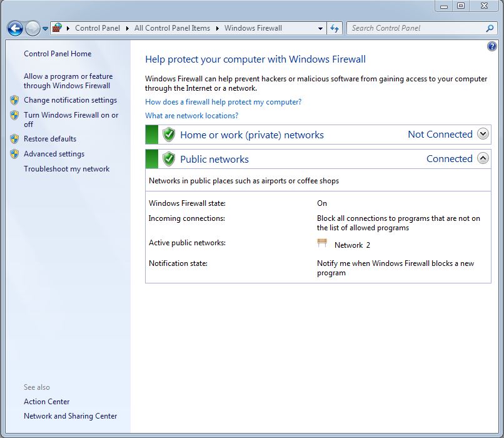This screenshot has width=504, height=438.
Task: Open Network and Sharing Center link
Action: 71,416
